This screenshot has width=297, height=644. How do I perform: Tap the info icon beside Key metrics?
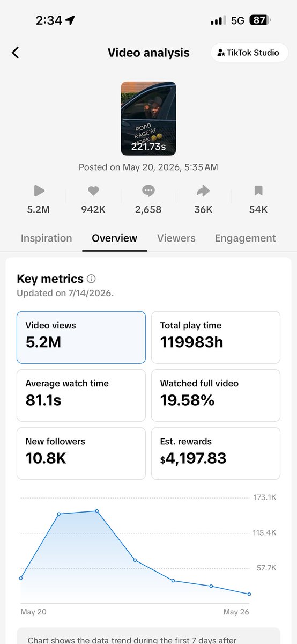point(91,279)
